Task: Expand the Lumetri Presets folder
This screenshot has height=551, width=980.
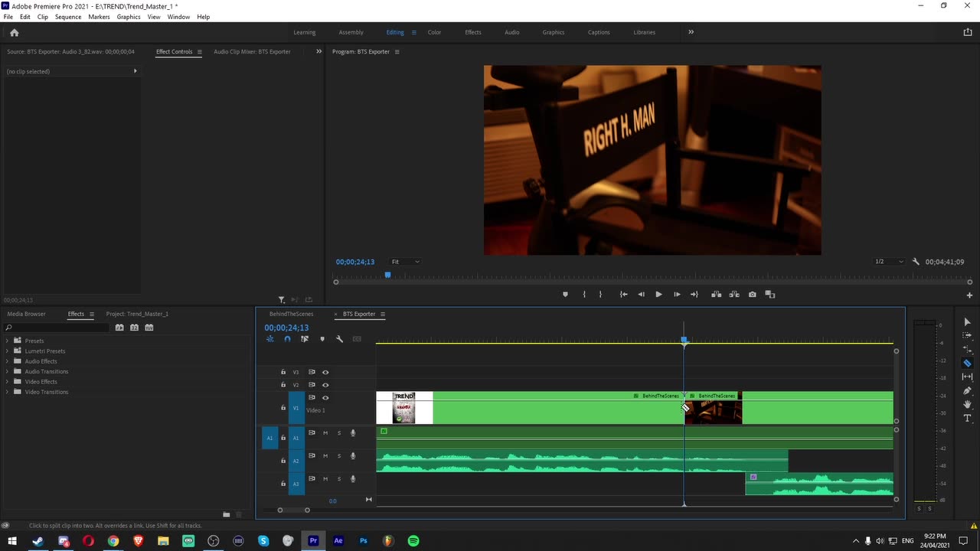Action: (8, 351)
